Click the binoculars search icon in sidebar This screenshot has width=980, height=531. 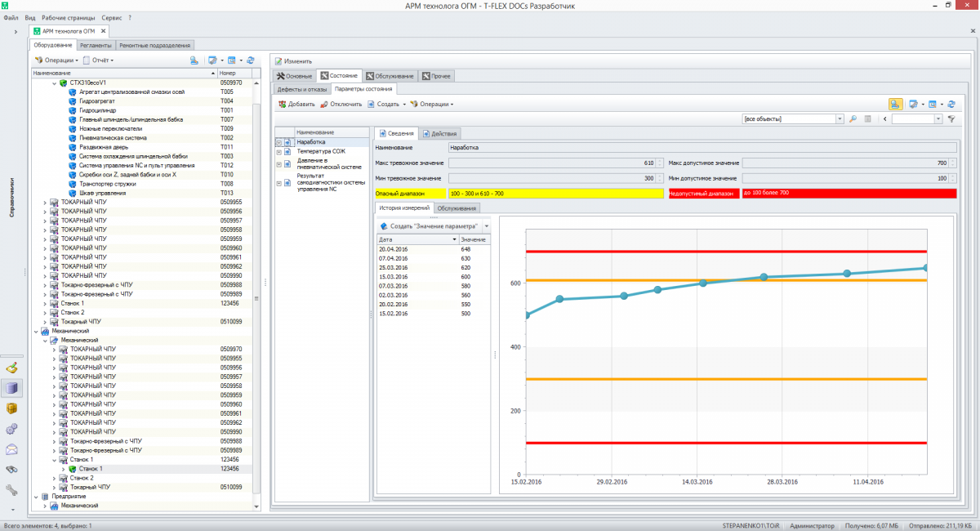(x=11, y=470)
